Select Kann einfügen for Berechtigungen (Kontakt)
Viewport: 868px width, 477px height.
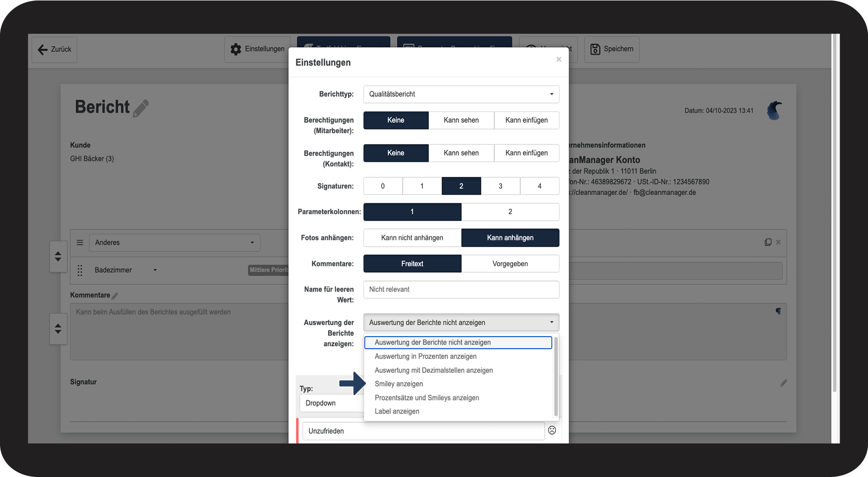pos(527,153)
